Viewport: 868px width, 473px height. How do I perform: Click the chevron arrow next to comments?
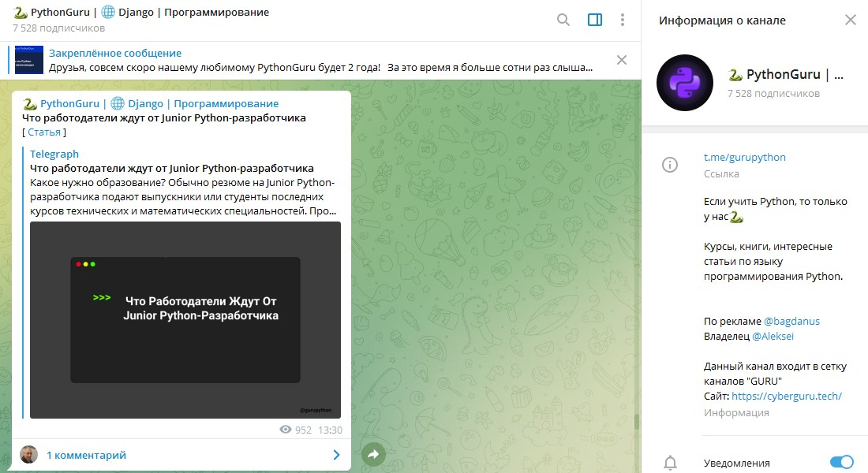pyautogui.click(x=336, y=455)
